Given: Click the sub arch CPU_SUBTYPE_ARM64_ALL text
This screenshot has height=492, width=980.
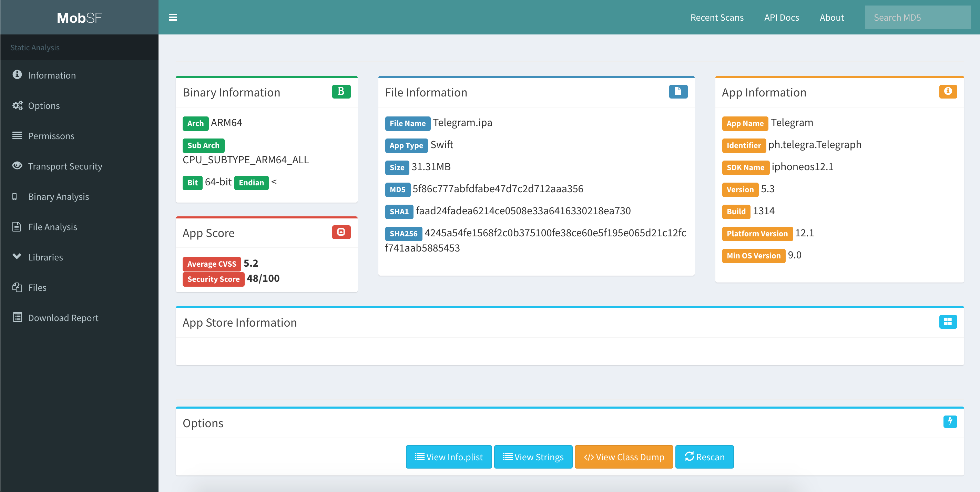Looking at the screenshot, I should [x=245, y=160].
